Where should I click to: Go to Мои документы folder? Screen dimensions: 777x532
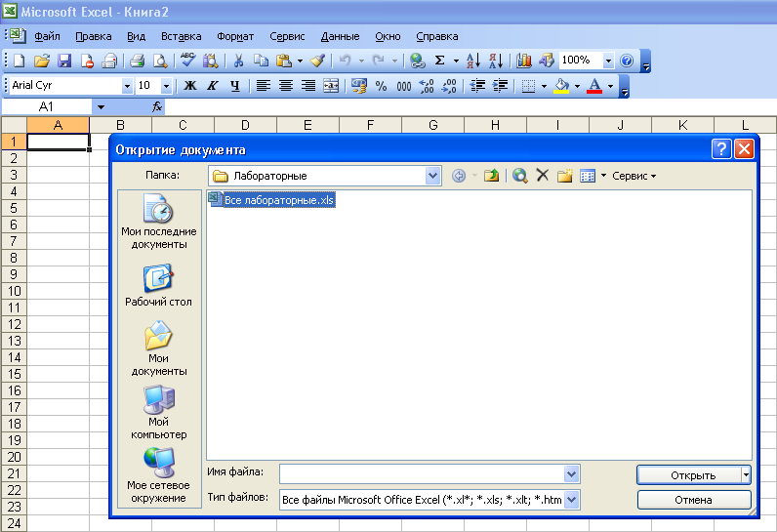[x=158, y=348]
